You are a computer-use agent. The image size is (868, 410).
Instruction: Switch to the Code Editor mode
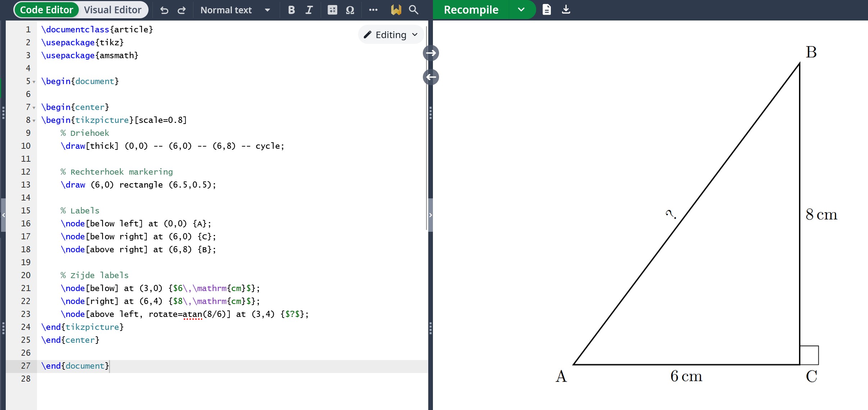click(x=46, y=10)
